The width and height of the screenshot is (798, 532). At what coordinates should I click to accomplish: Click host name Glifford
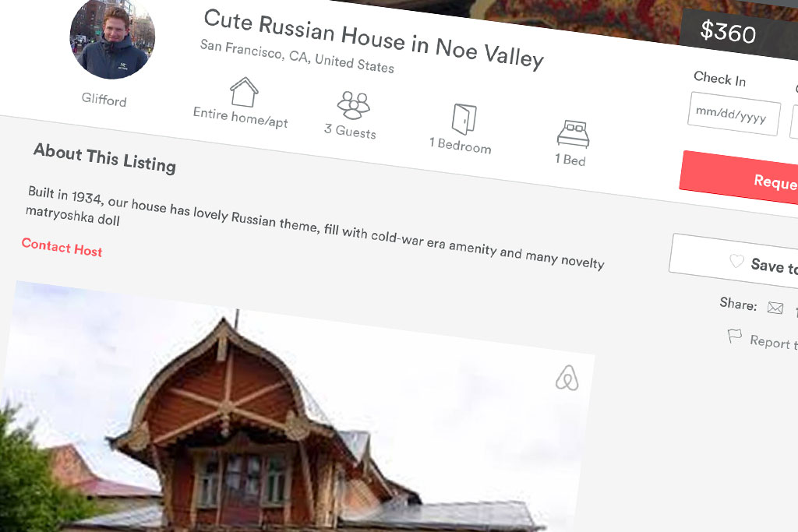(x=104, y=99)
